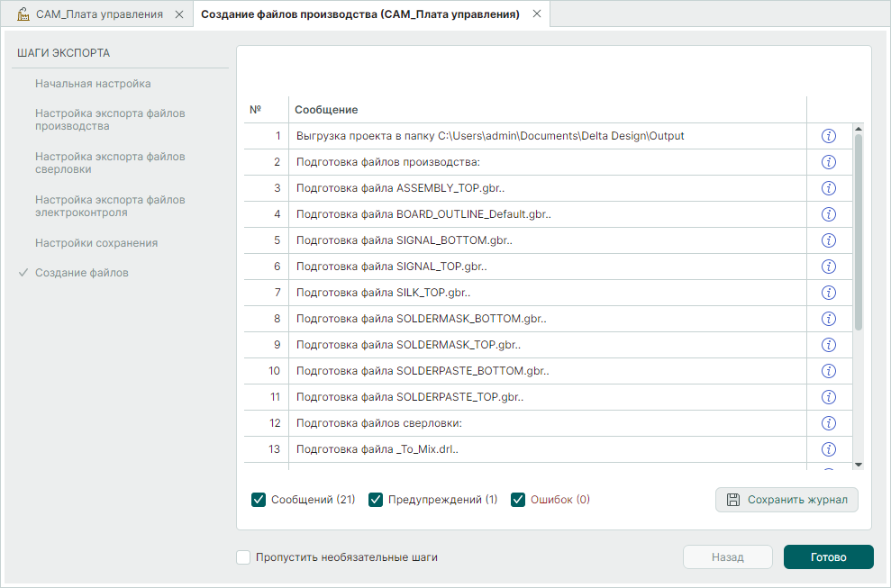Image resolution: width=891 pixels, height=588 pixels.
Task: Show info for _To_Mix.drl message
Action: point(829,449)
